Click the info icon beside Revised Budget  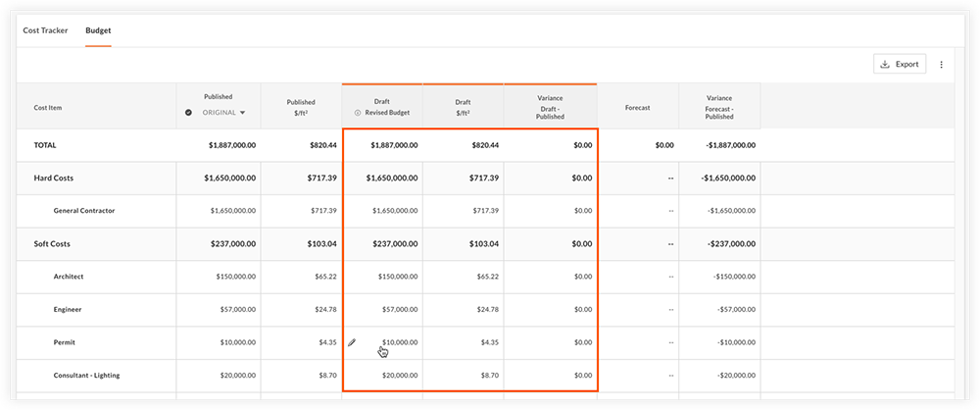pos(358,114)
